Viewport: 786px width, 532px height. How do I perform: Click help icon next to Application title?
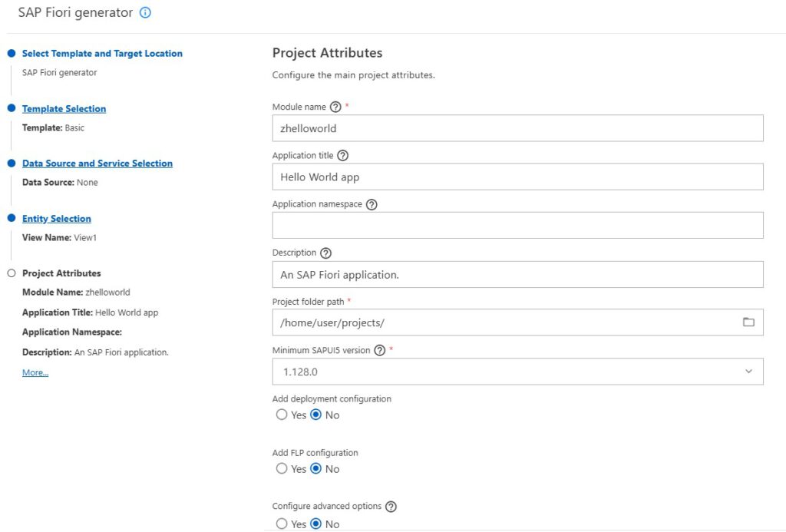[343, 155]
